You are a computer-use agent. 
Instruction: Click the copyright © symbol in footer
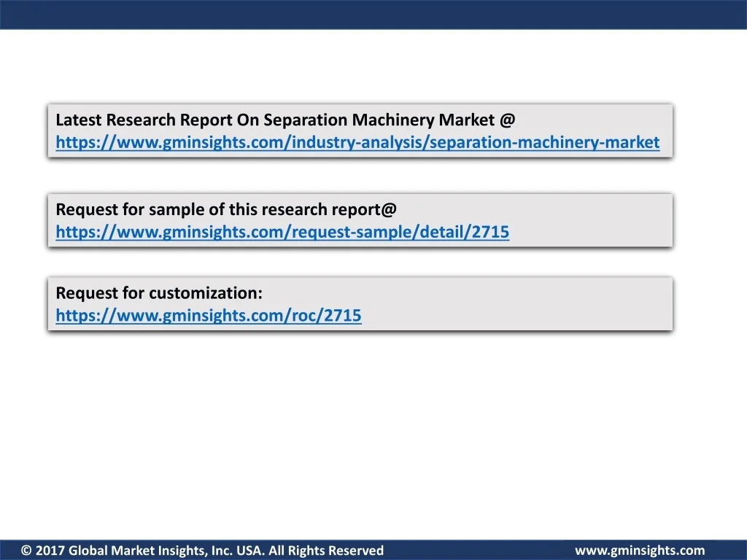point(26,551)
